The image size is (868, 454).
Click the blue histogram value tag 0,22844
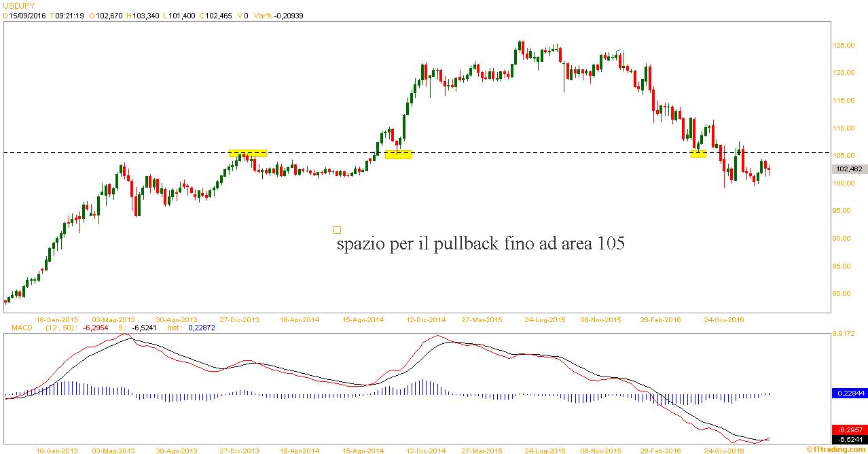(848, 393)
